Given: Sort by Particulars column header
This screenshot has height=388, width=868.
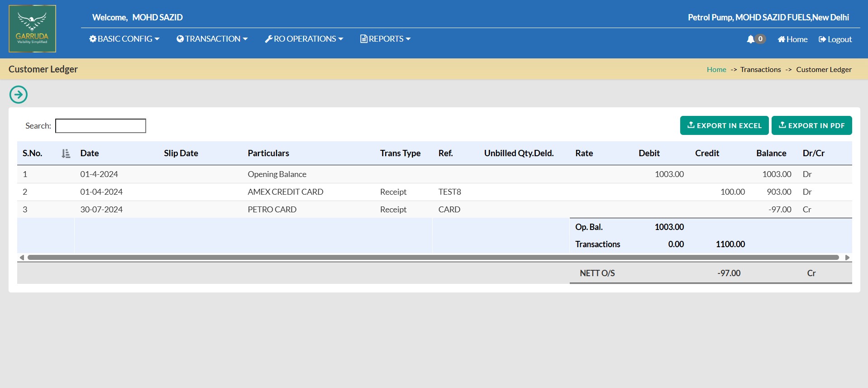Looking at the screenshot, I should coord(268,153).
